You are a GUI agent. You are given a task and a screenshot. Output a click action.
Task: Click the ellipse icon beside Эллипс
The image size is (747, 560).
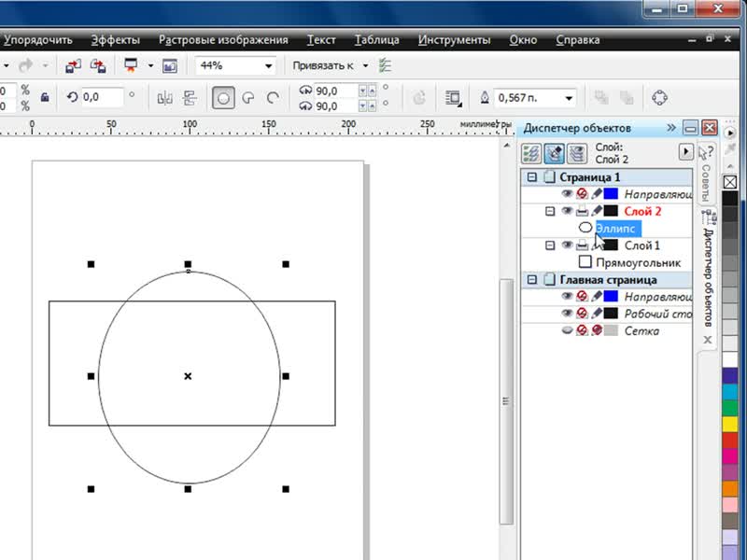(585, 228)
